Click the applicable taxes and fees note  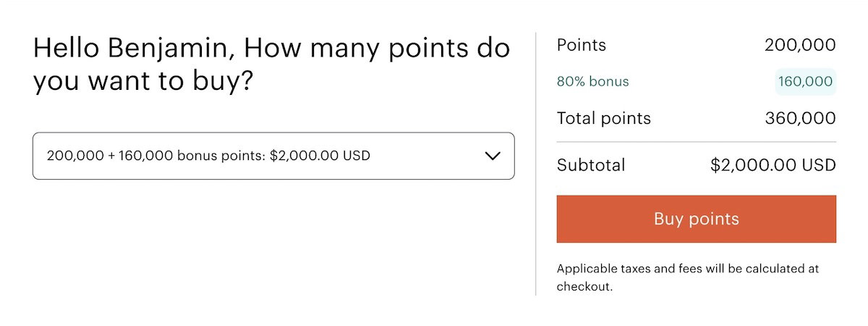click(687, 269)
